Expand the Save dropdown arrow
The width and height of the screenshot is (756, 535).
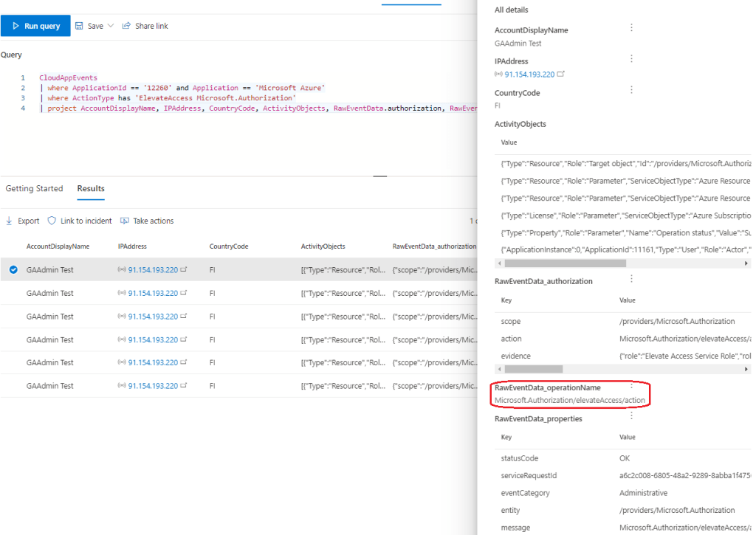(111, 26)
